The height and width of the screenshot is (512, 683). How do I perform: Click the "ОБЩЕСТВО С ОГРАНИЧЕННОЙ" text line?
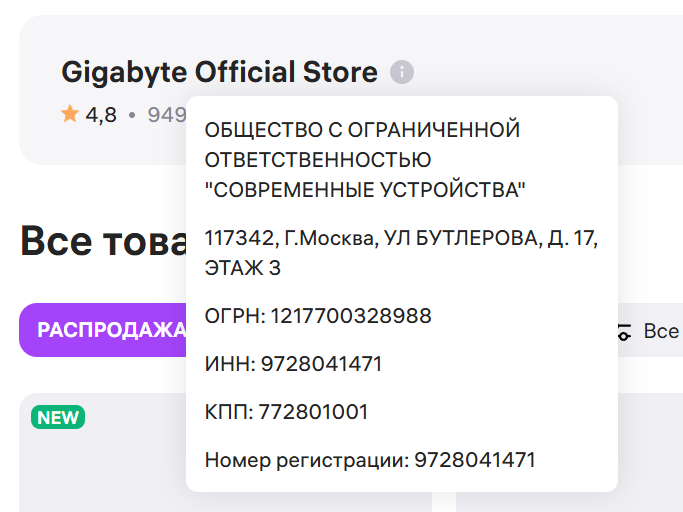pos(363,130)
